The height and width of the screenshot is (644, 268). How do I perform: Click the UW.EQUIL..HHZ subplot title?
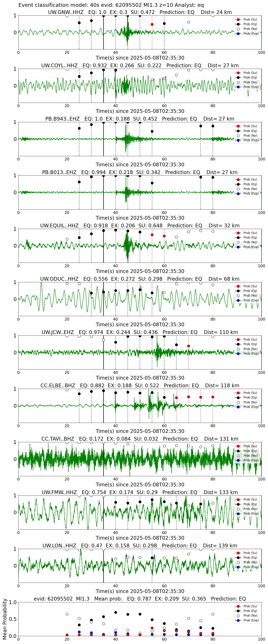(140, 226)
